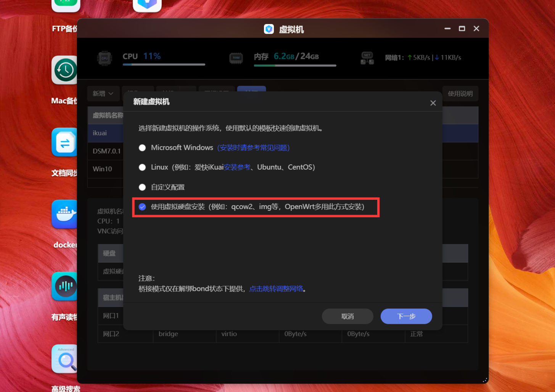Screen dimensions: 555x392
Task: Click the 正常 status in 网口2 row
Action: (417, 334)
